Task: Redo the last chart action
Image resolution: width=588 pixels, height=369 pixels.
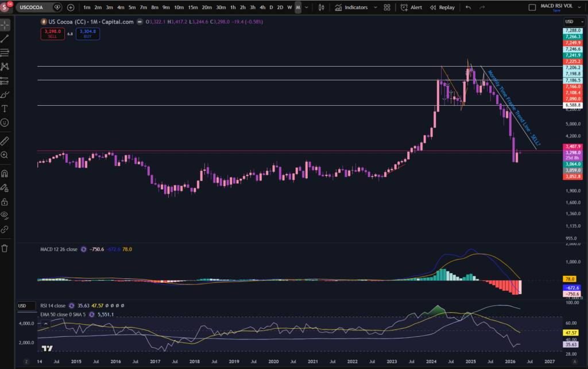Action: tap(482, 7)
